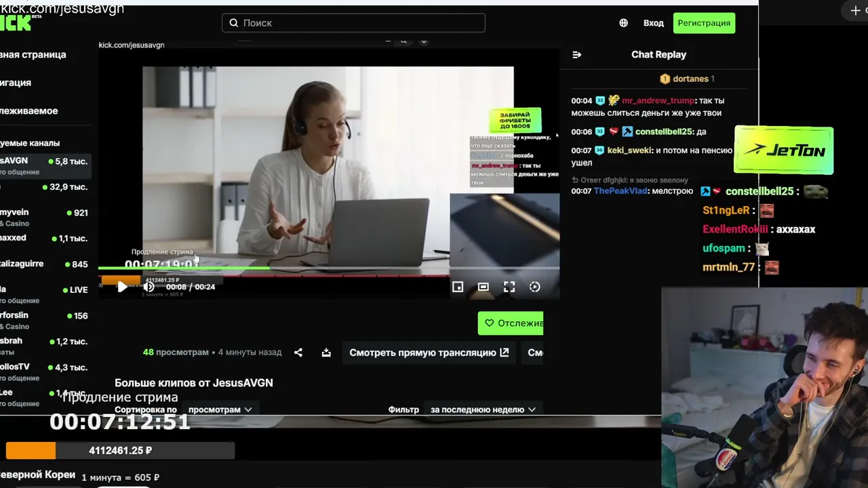This screenshot has width=868, height=488.
Task: Click username ThePeakVlad in chat
Action: tap(620, 191)
